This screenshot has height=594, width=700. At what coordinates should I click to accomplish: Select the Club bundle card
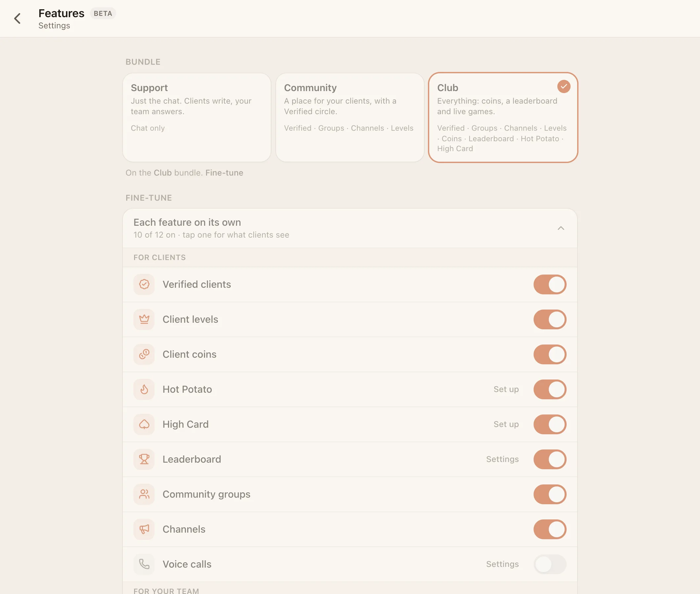coord(503,117)
